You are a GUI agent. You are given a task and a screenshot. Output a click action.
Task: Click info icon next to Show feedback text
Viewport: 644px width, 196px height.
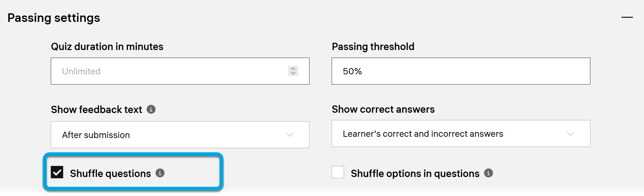(x=151, y=109)
